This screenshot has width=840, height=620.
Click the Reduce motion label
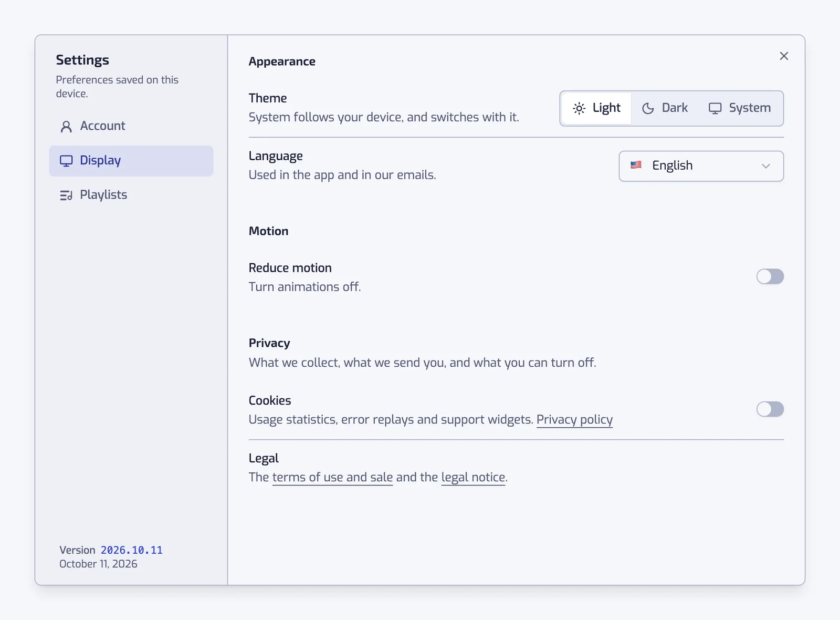pyautogui.click(x=290, y=268)
